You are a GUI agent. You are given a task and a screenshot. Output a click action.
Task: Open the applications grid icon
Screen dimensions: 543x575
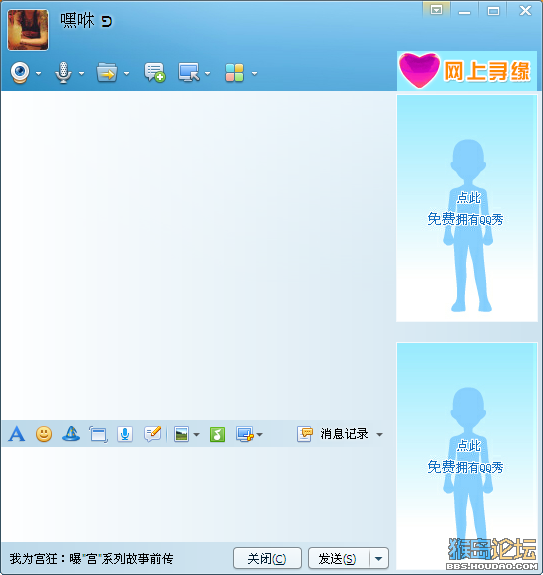[x=234, y=73]
